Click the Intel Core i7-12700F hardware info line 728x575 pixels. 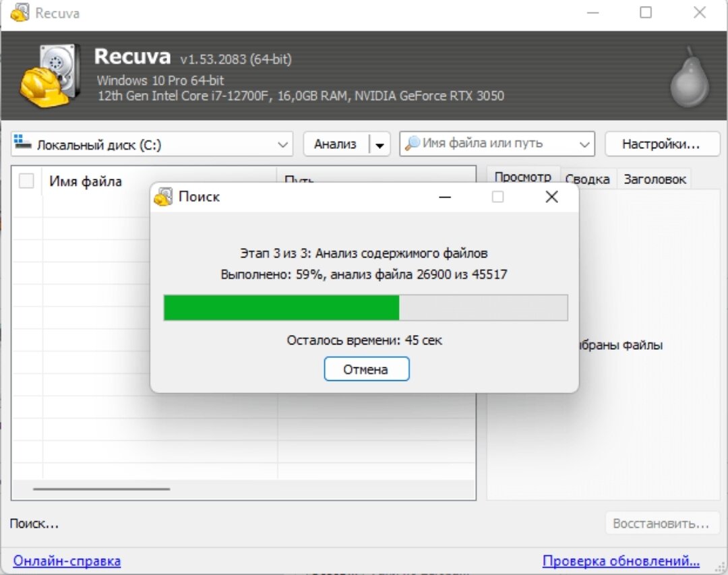pos(301,96)
